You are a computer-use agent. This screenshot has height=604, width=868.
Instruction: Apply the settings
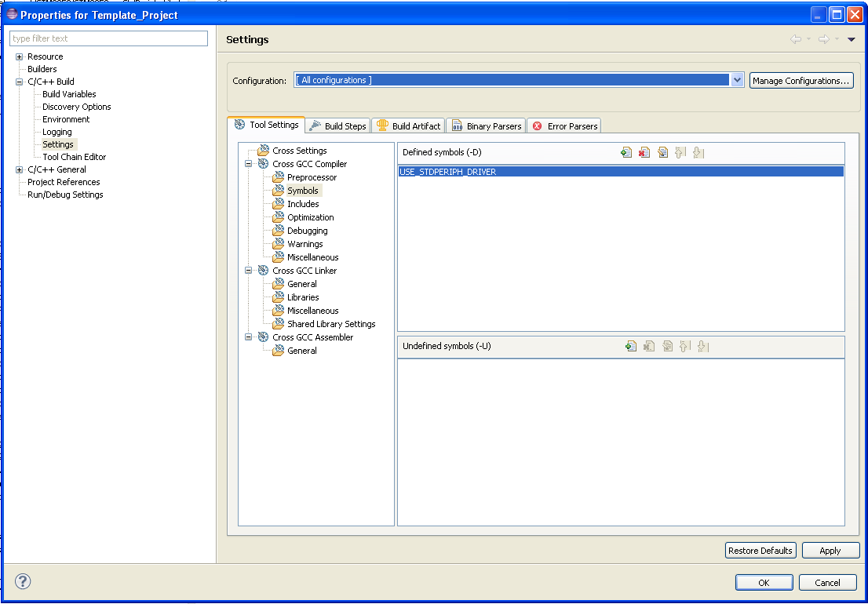(830, 551)
